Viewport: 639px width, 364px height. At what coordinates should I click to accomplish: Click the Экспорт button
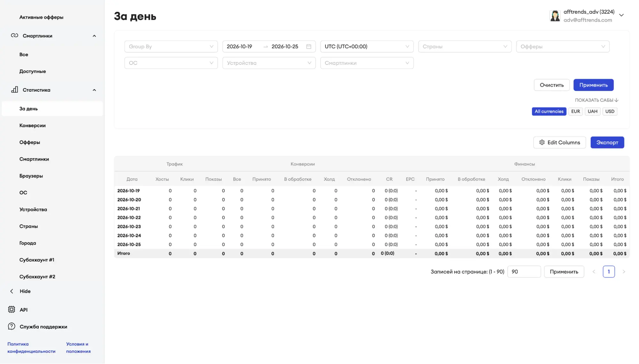click(x=607, y=142)
